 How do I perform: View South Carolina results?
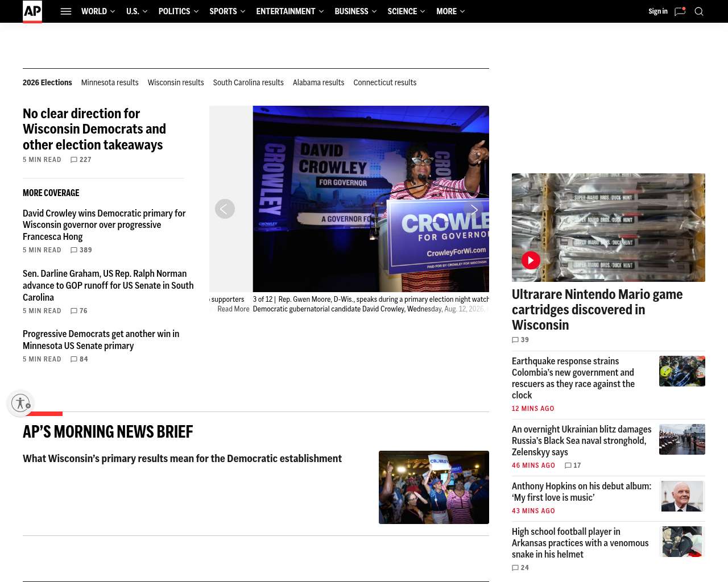249,82
